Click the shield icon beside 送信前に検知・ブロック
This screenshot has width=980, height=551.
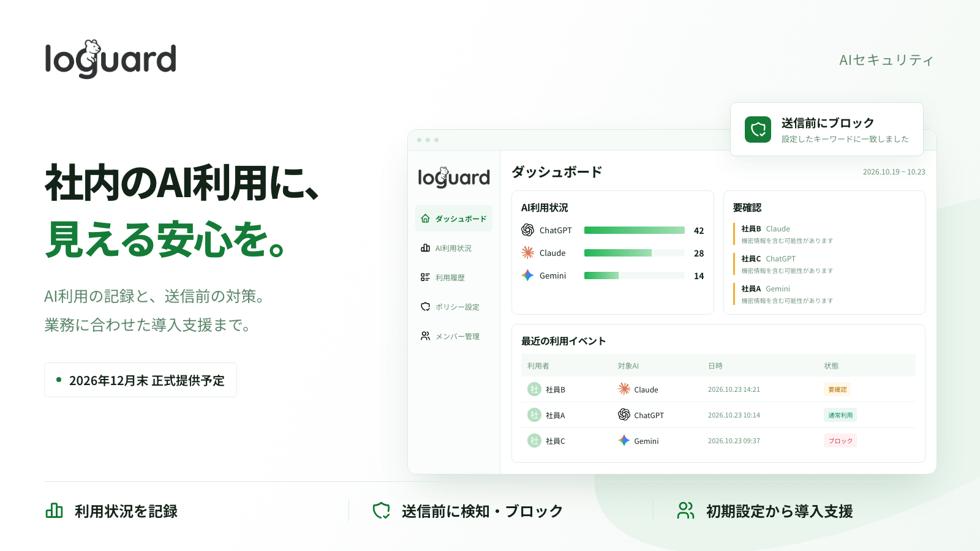[382, 511]
